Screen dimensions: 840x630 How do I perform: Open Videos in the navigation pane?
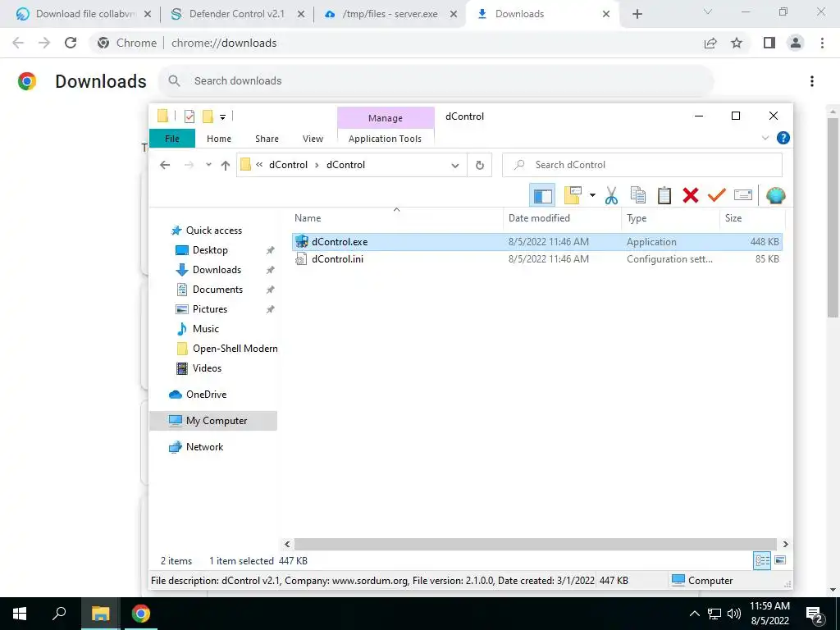pyautogui.click(x=207, y=368)
